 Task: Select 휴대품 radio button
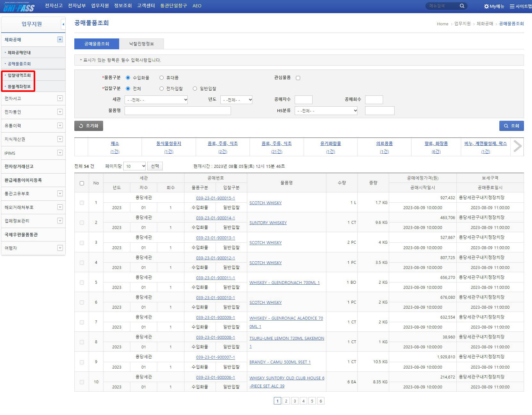click(161, 78)
